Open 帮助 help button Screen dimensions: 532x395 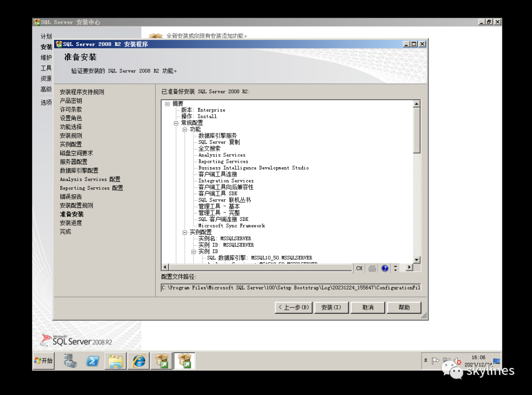(404, 307)
